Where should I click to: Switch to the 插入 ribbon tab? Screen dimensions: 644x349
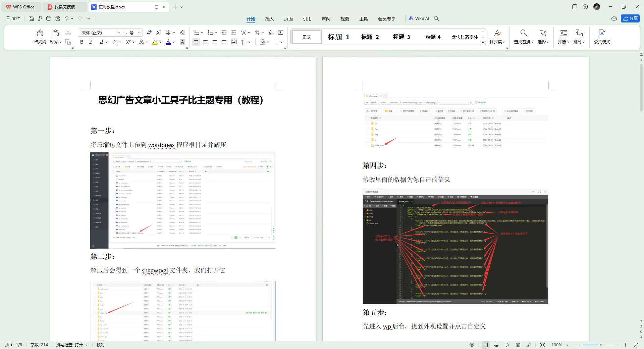(269, 19)
